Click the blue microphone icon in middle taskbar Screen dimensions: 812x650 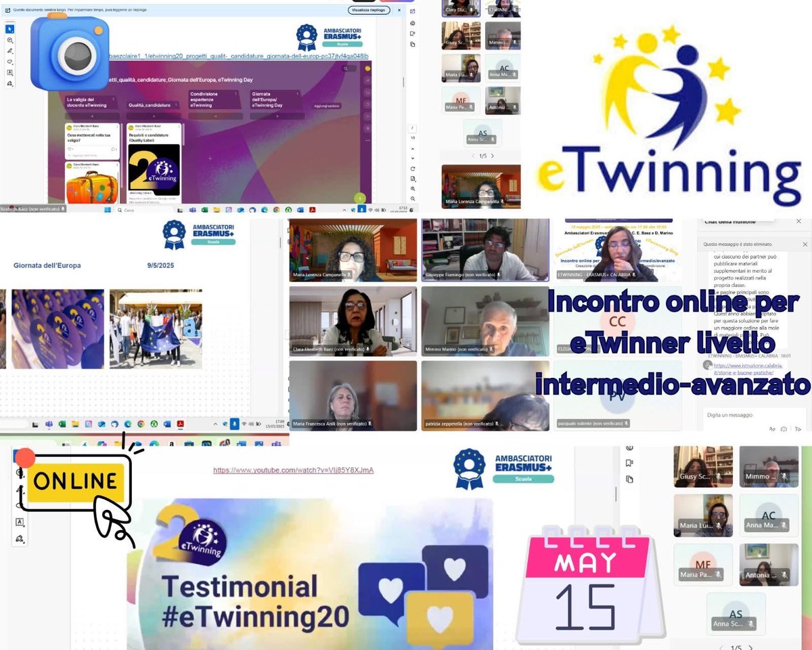pos(234,424)
